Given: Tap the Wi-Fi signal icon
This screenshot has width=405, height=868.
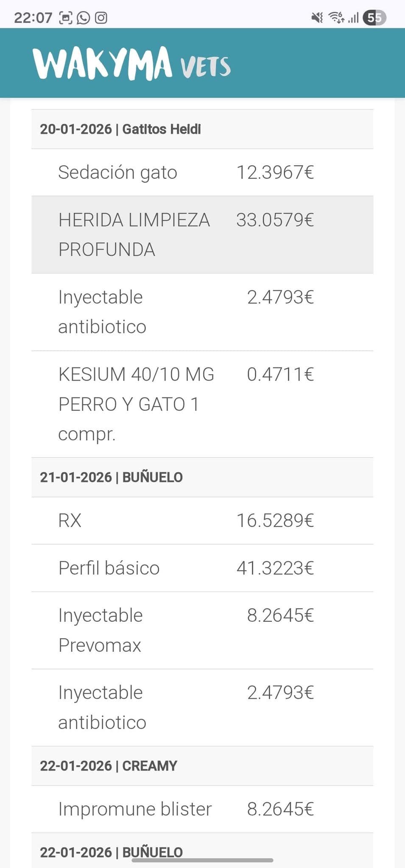Looking at the screenshot, I should 337,18.
